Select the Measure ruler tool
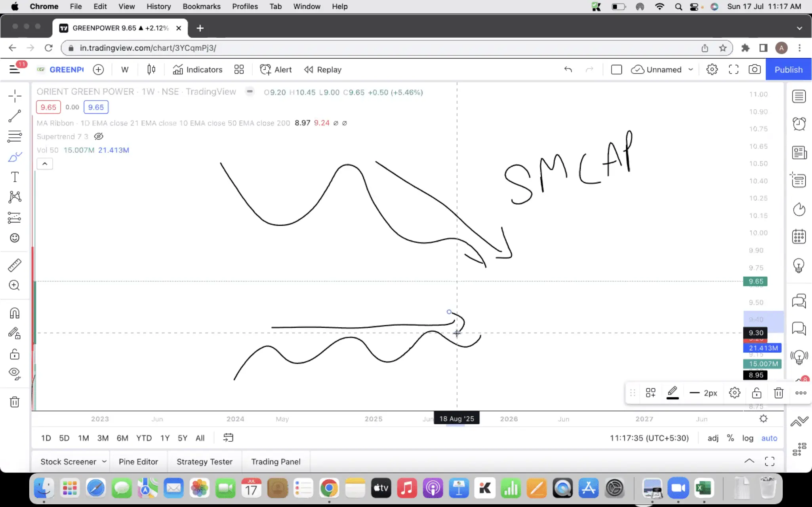 click(15, 265)
